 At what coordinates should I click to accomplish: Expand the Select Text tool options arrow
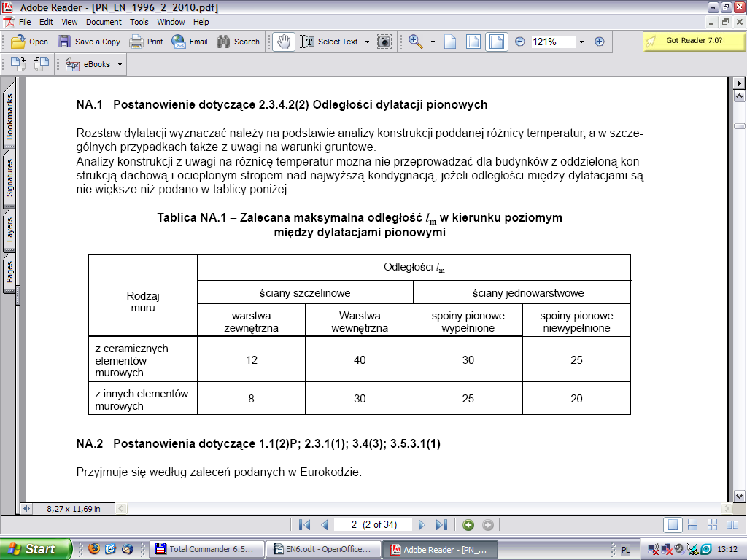pyautogui.click(x=367, y=42)
